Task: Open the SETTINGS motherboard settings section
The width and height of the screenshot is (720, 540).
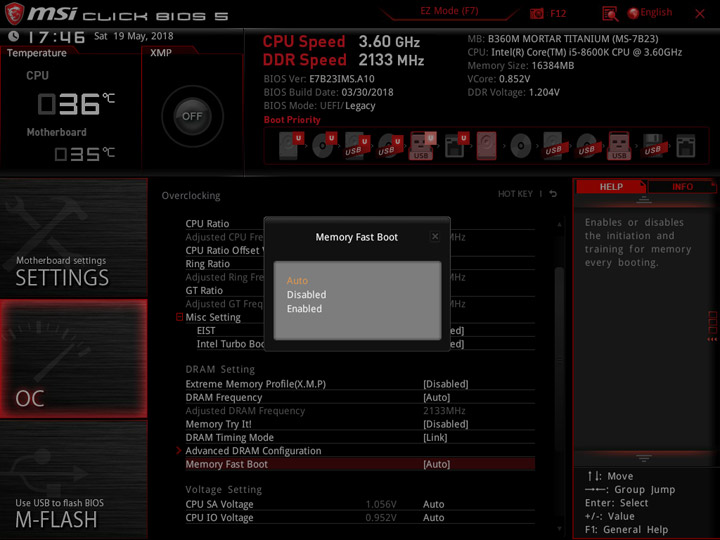Action: point(73,237)
